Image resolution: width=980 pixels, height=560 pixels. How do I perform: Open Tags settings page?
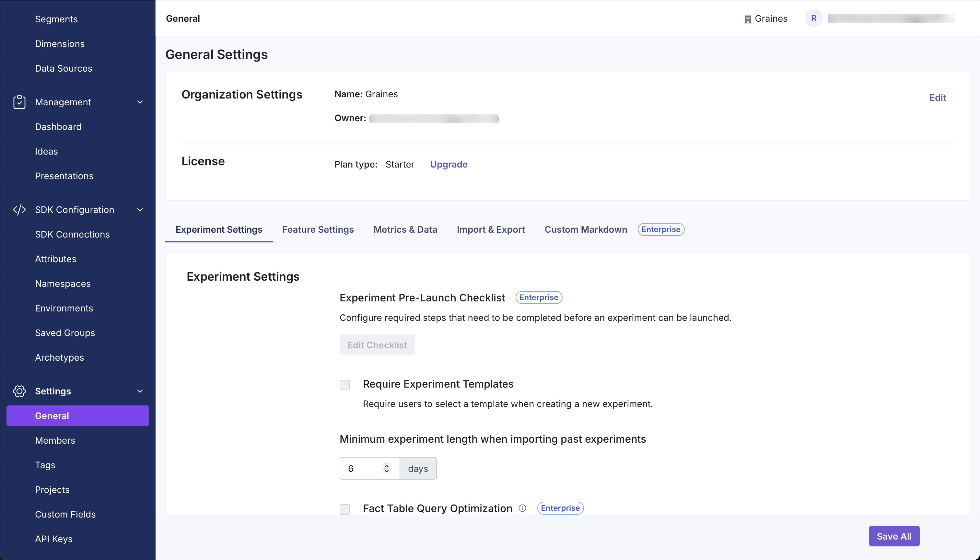point(45,465)
